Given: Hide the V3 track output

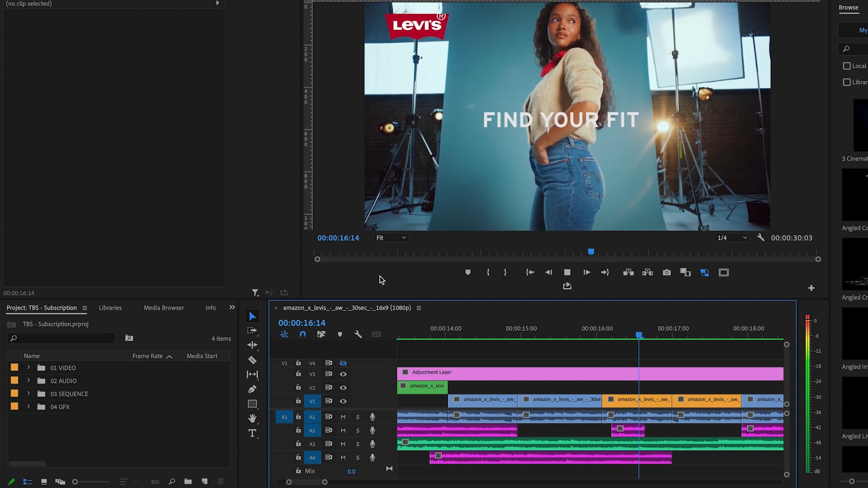Looking at the screenshot, I should 343,374.
